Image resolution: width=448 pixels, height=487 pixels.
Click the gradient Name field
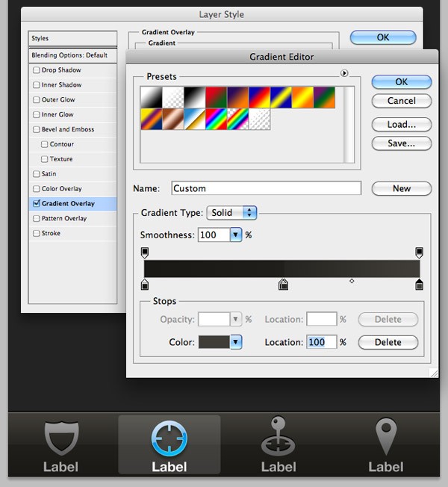pos(266,188)
